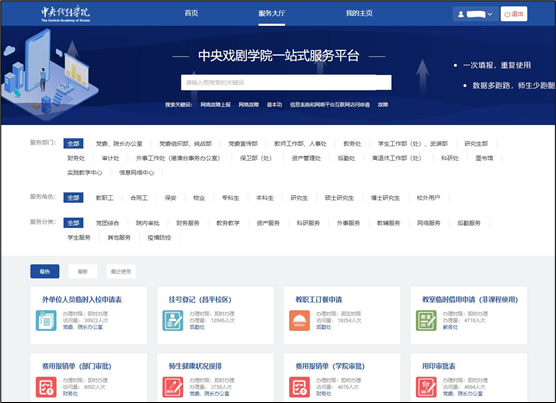Choose the 校外用户 role filter

coord(428,198)
